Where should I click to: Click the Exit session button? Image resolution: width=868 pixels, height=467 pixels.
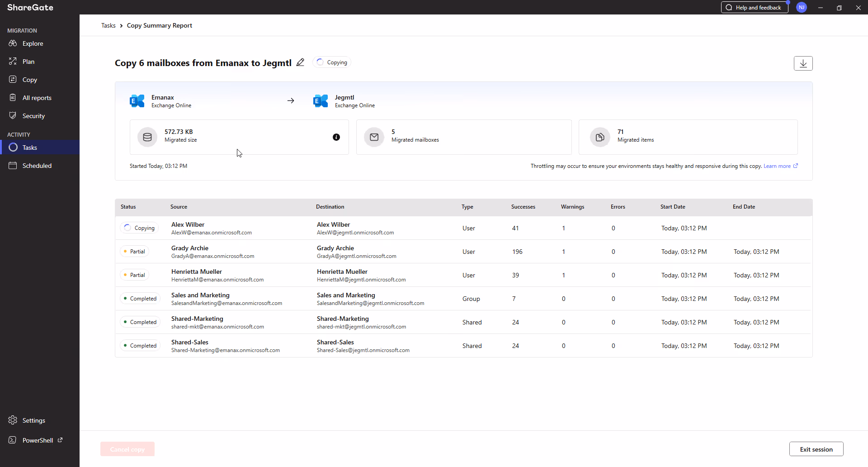(x=816, y=449)
